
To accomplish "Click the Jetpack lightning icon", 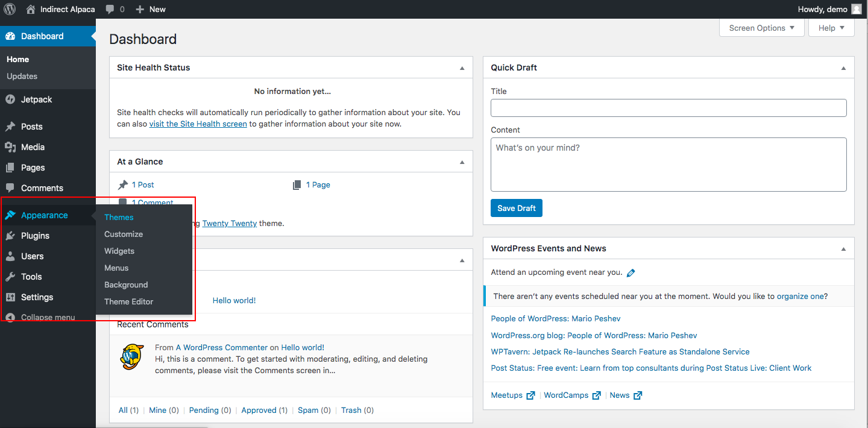I will pyautogui.click(x=10, y=99).
